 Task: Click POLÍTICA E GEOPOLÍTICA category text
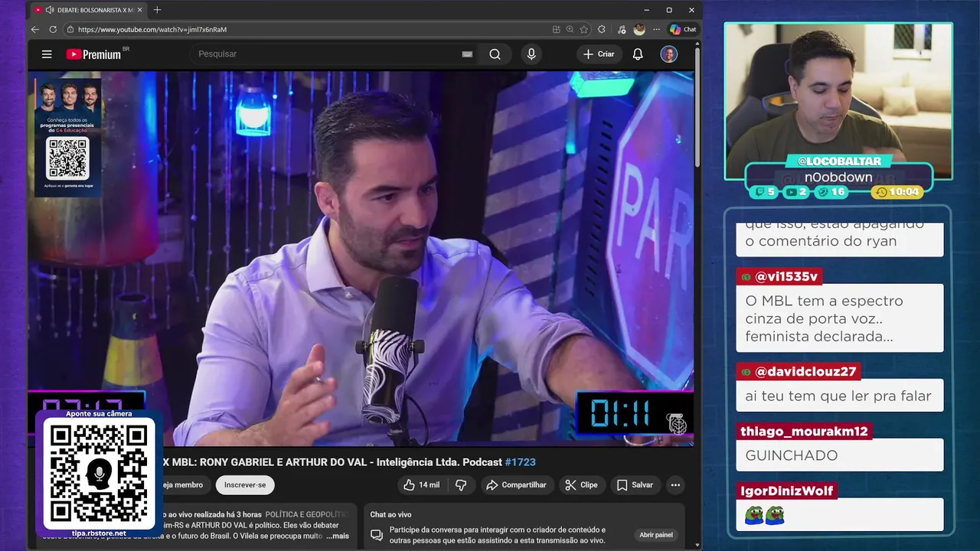(x=306, y=515)
